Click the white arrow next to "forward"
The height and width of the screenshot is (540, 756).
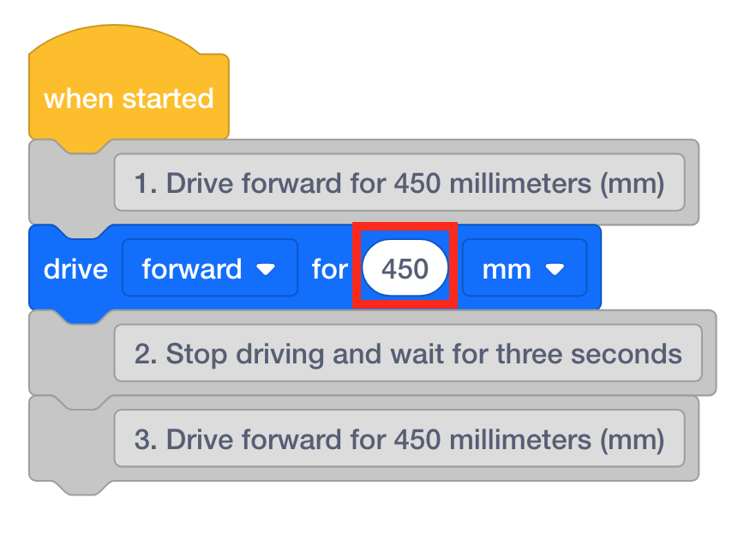click(x=266, y=269)
